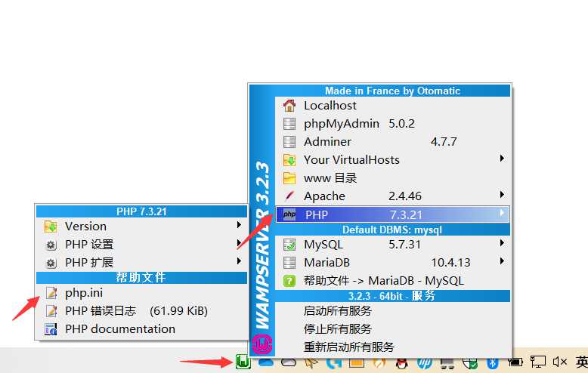Click the MariaDB table icon

pos(289,263)
